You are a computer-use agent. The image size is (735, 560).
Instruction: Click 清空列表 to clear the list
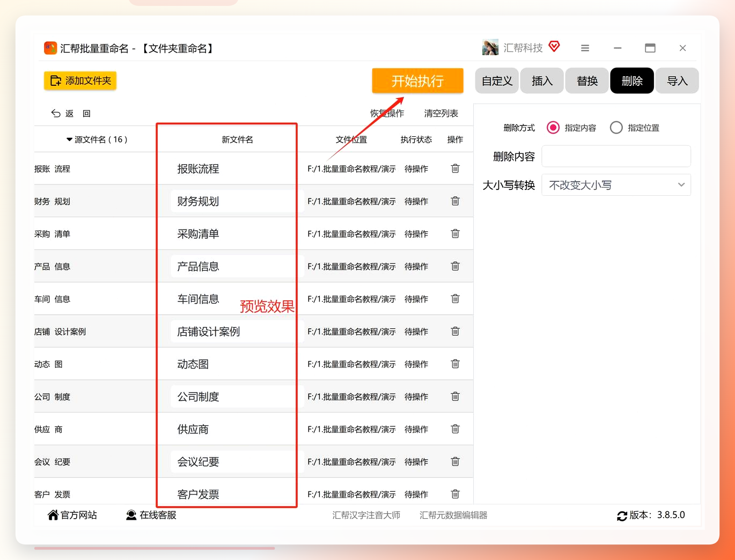click(x=441, y=114)
